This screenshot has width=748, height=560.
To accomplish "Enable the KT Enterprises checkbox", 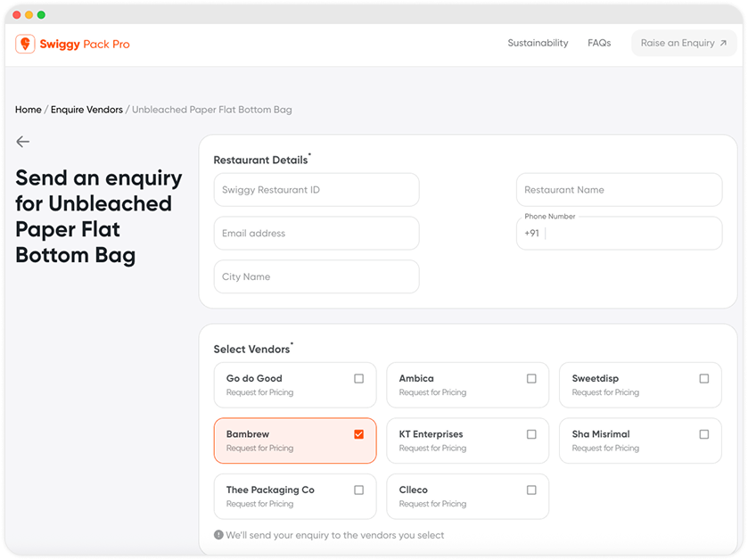I will click(x=531, y=434).
